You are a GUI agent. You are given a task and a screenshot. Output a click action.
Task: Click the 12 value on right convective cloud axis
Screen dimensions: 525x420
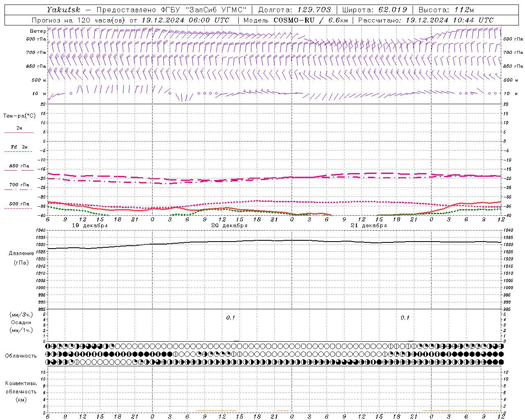click(506, 372)
